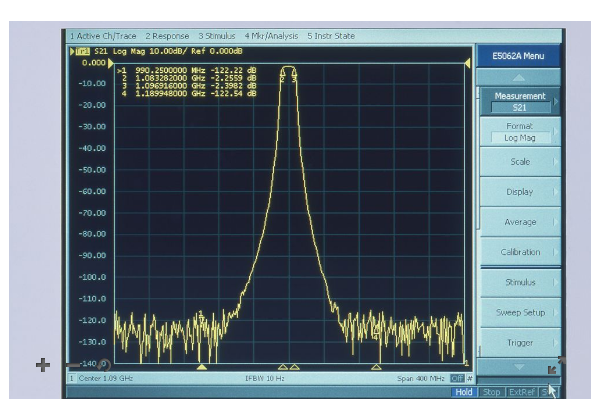This screenshot has height=415, width=610.
Task: Select marker 4 triangle on the frequency axis
Action: (x=377, y=367)
